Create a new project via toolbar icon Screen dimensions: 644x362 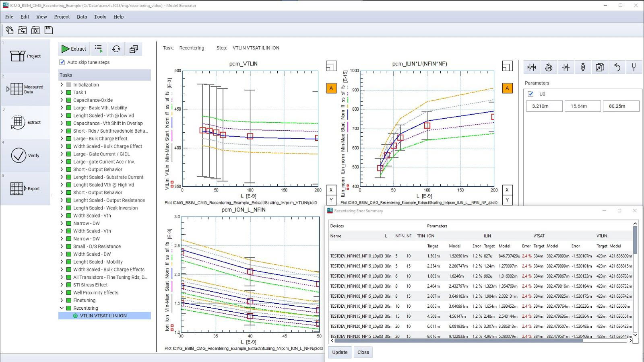(x=9, y=30)
